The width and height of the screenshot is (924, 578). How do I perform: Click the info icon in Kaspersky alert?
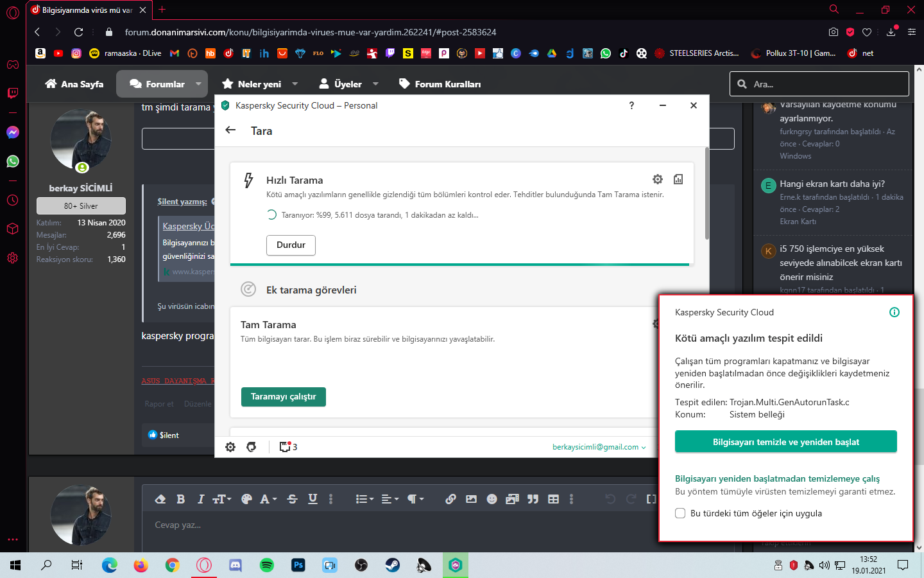pos(894,312)
